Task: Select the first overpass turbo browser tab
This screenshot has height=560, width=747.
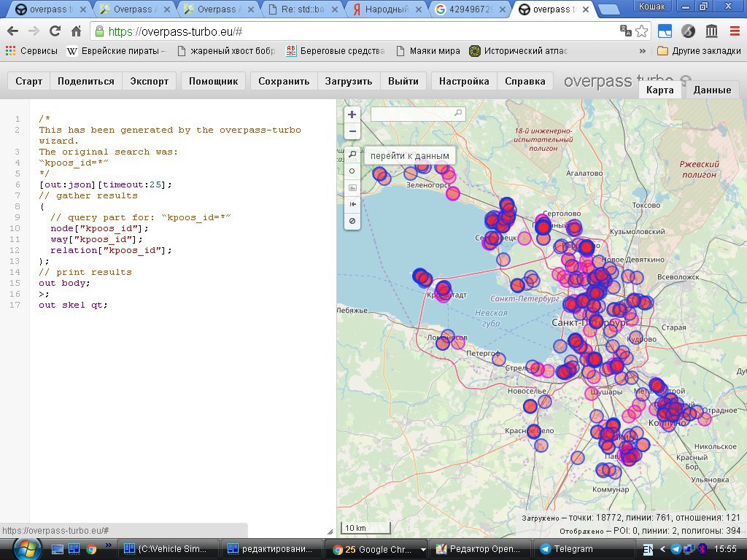Action: pos(50,9)
